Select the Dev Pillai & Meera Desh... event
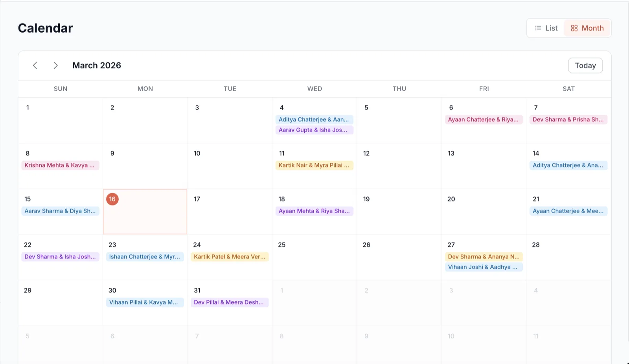This screenshot has height=364, width=629. tap(230, 302)
